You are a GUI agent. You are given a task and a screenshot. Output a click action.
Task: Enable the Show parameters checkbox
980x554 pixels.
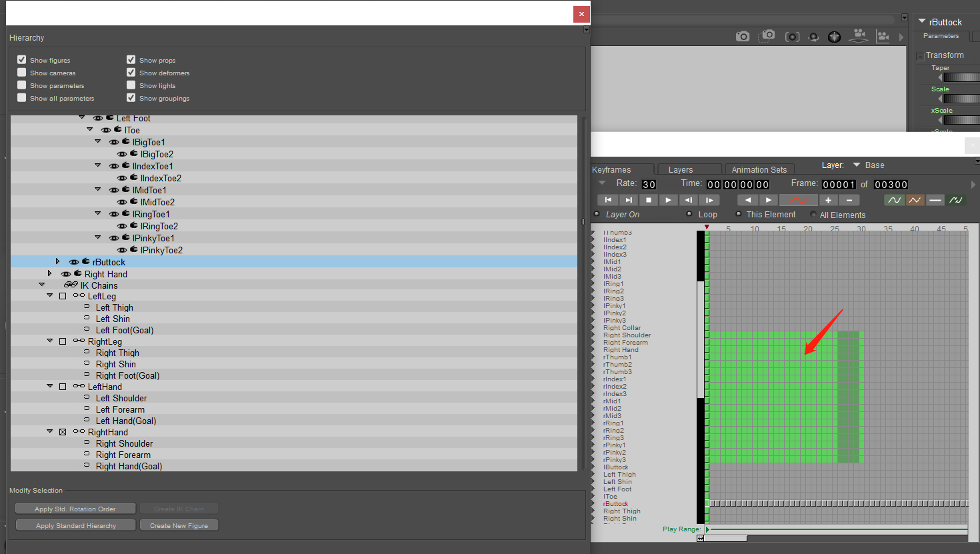(22, 85)
